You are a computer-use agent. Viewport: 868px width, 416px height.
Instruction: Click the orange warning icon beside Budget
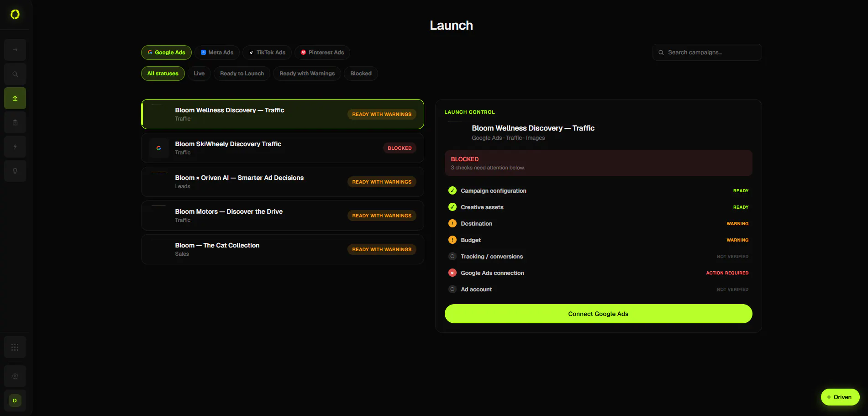click(452, 240)
